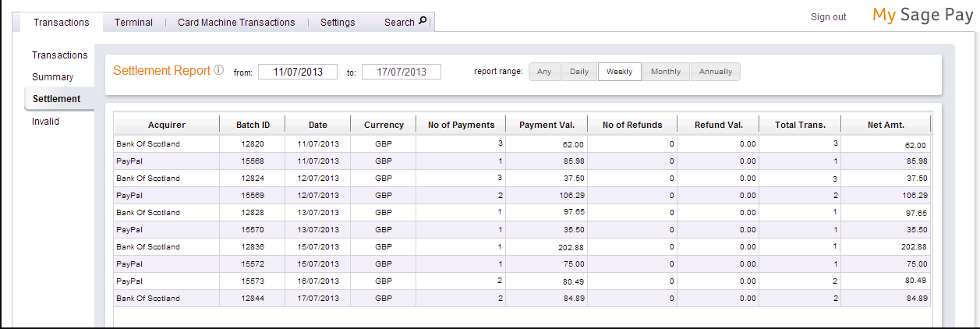The image size is (980, 329).
Task: Open Invalid in the left sidebar
Action: [45, 122]
